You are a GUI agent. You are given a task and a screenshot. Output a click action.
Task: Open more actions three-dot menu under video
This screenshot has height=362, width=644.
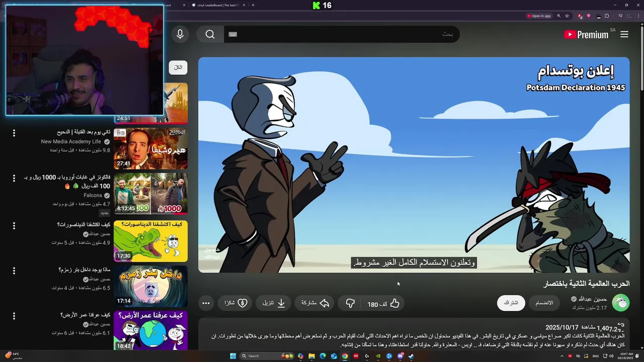pyautogui.click(x=206, y=303)
